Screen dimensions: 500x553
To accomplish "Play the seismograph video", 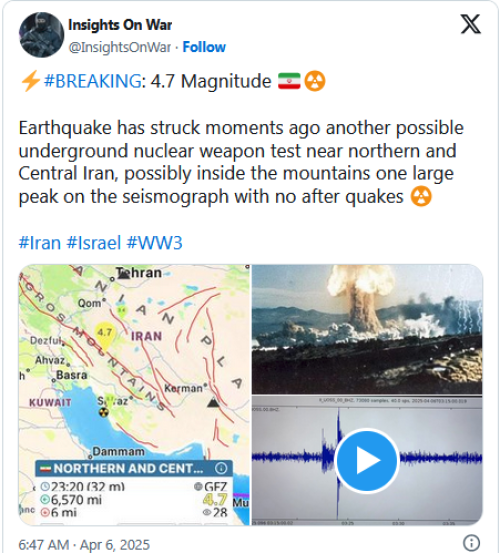I will pos(367,461).
